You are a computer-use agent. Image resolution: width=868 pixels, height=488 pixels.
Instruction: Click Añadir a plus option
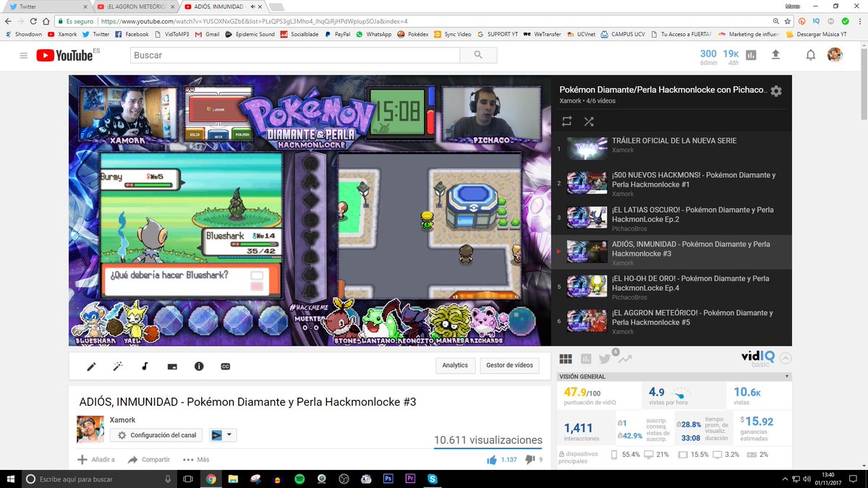click(96, 459)
